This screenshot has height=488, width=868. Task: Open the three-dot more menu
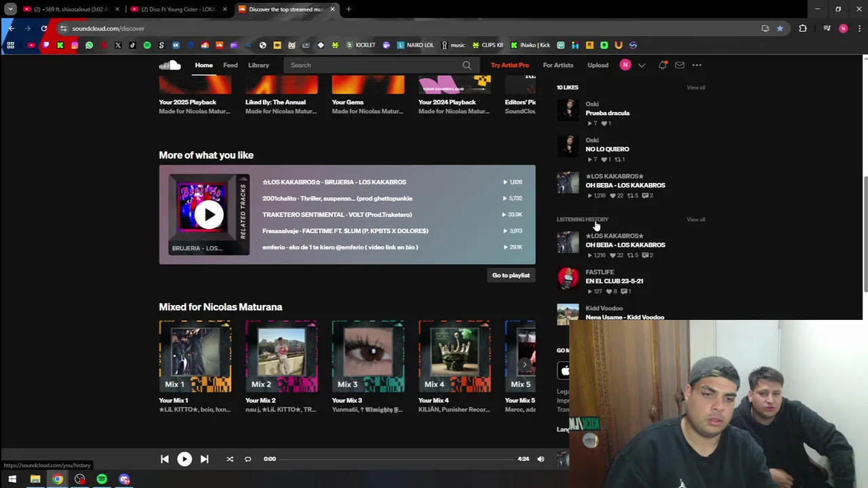(696, 65)
